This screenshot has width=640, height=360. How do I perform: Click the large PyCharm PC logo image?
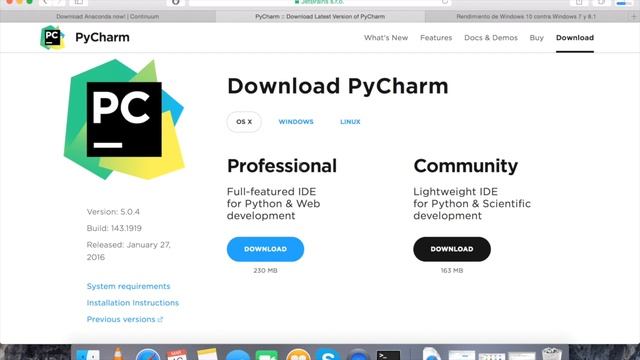tap(124, 119)
